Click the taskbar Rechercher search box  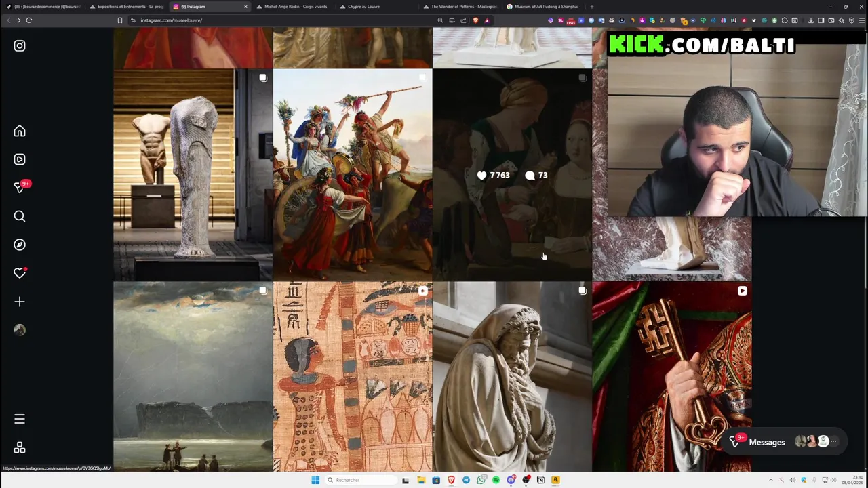point(361,480)
